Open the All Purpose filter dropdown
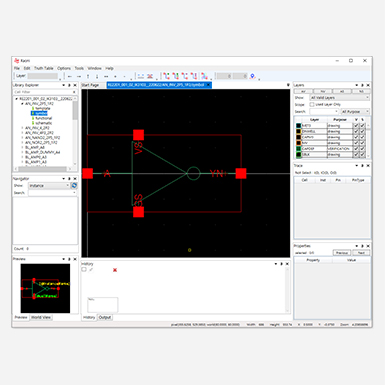385x385 pixels. point(355,111)
